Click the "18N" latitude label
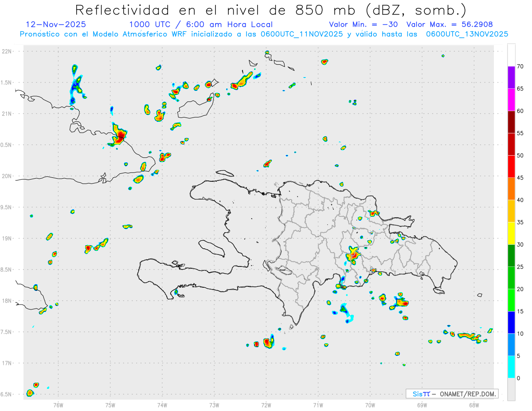532x411 pixels. [8, 301]
